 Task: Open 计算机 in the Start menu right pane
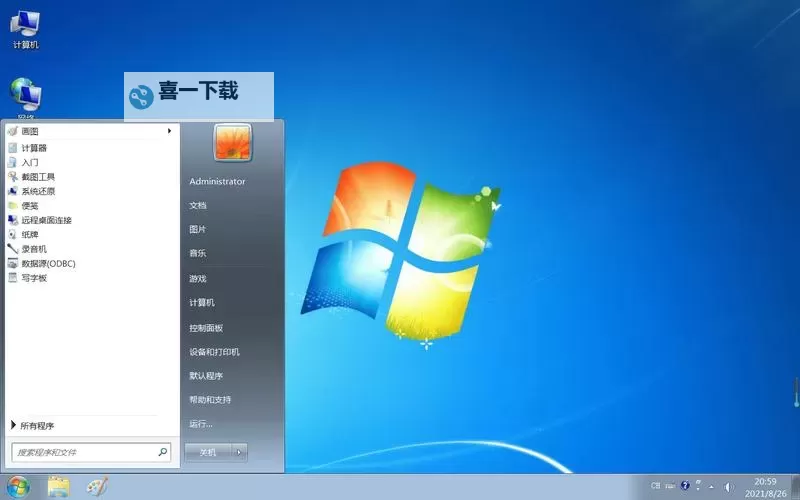pos(202,303)
